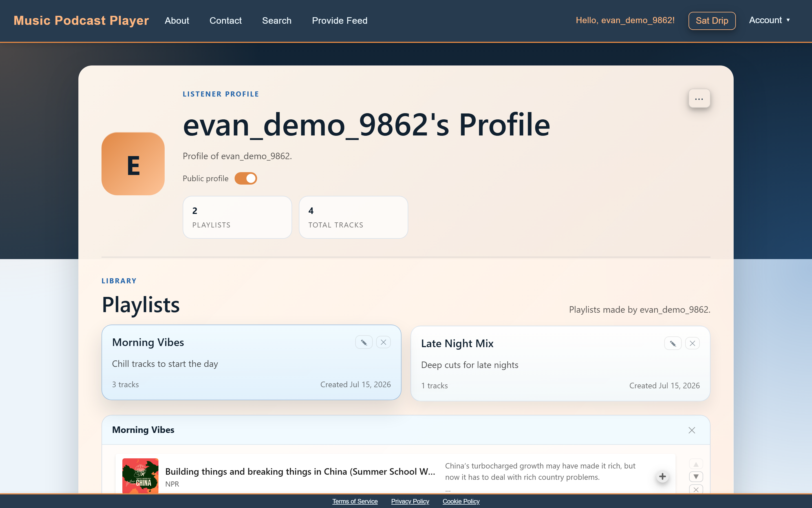
Task: Open the Provide Feed page
Action: [339, 21]
